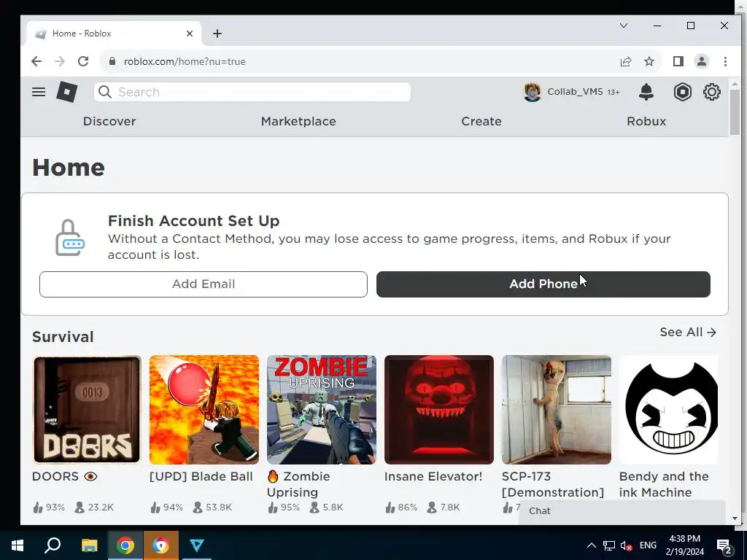Go to the Marketplace tab

pyautogui.click(x=298, y=122)
